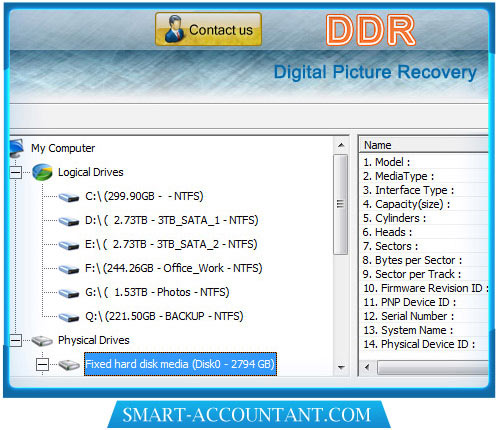Click the D:\ 3TB_SATA_1 drive icon
The image size is (500, 430).
pos(69,221)
